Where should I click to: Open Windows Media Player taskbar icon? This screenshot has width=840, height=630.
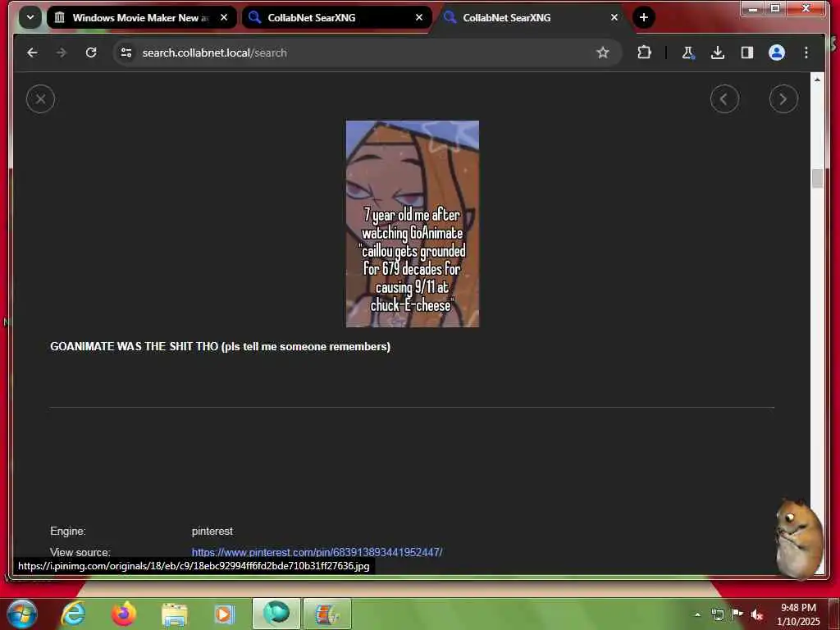(225, 614)
